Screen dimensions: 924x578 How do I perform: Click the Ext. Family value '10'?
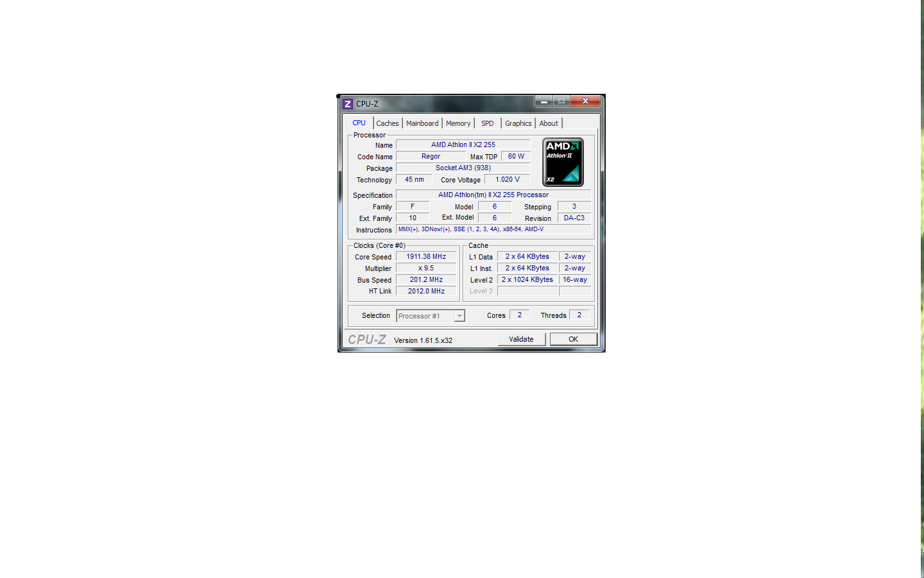[413, 218]
